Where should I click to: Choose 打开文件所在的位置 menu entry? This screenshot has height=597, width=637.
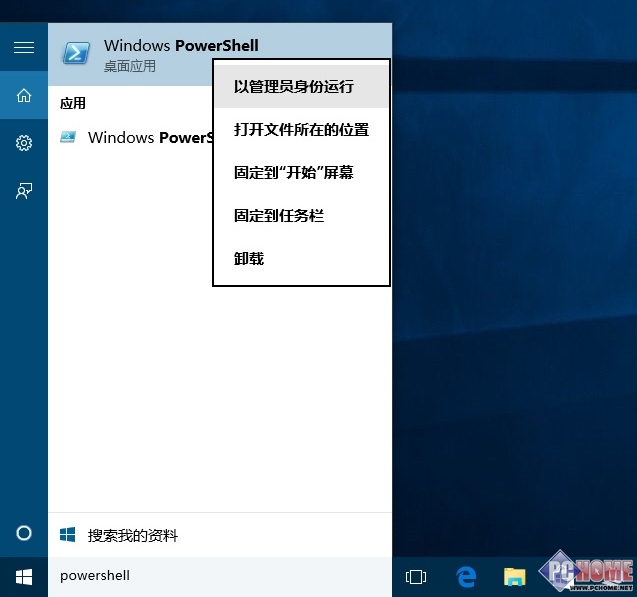[301, 130]
